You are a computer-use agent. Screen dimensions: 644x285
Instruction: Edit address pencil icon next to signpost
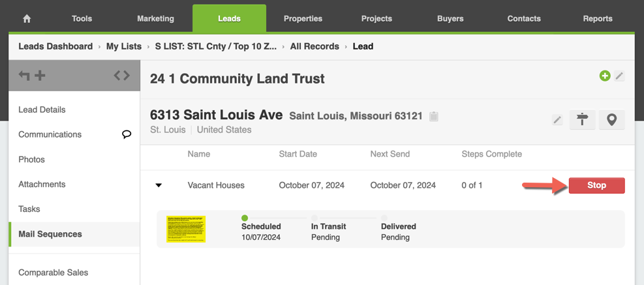click(557, 120)
